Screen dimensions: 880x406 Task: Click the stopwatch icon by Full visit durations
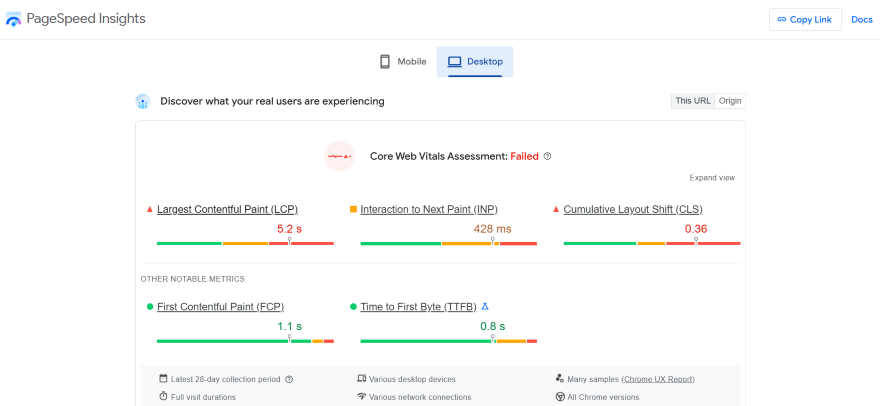tap(163, 396)
